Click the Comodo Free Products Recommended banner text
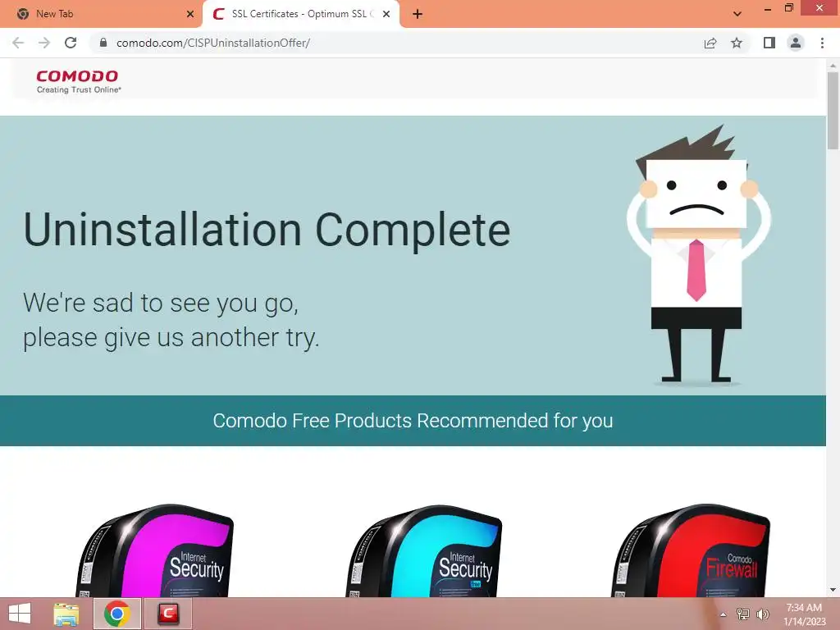Screen dimensions: 840x630 coord(413,421)
